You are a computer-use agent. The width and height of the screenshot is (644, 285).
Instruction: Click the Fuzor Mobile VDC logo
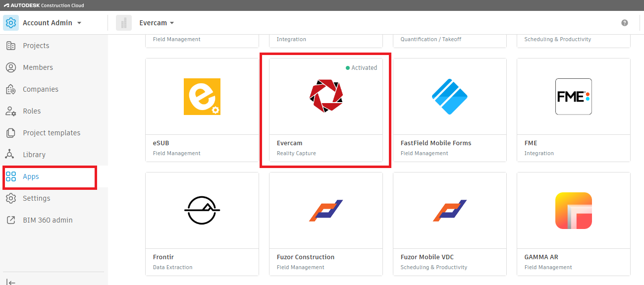(450, 211)
